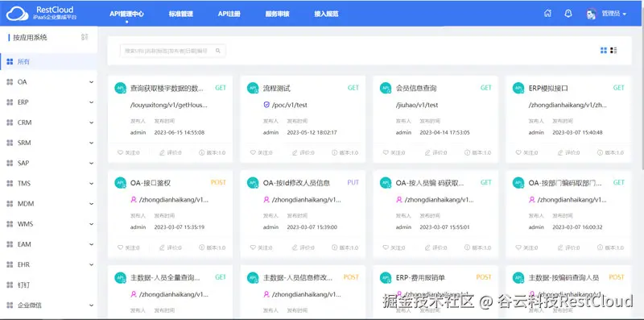Open the 标准管理 tab

(180, 14)
